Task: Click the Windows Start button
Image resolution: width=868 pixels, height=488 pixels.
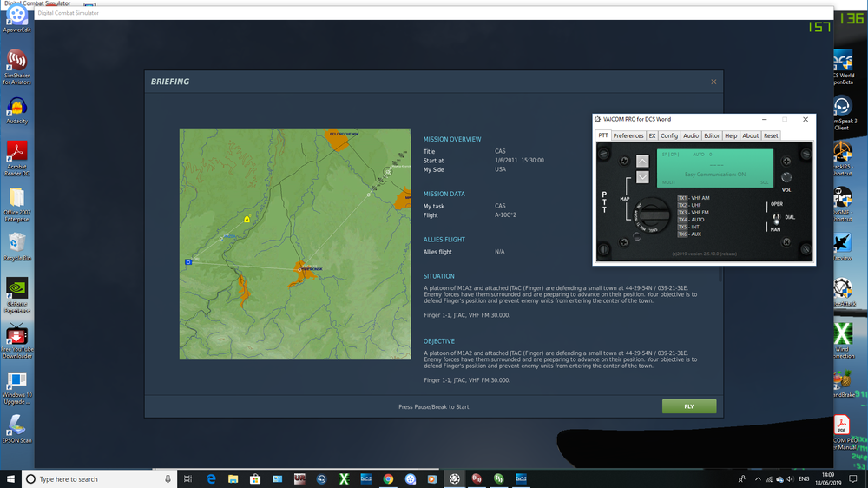Action: coord(10,478)
